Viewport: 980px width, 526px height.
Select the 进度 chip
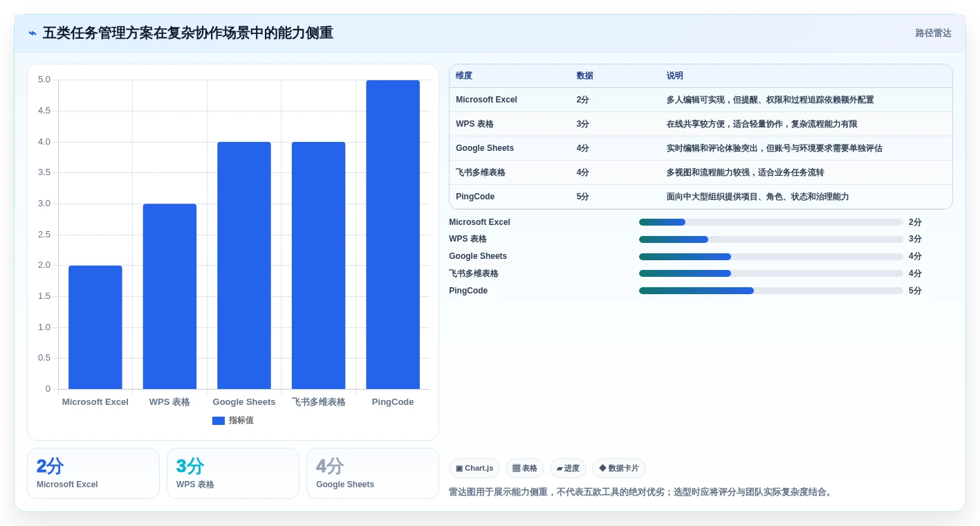tap(568, 469)
